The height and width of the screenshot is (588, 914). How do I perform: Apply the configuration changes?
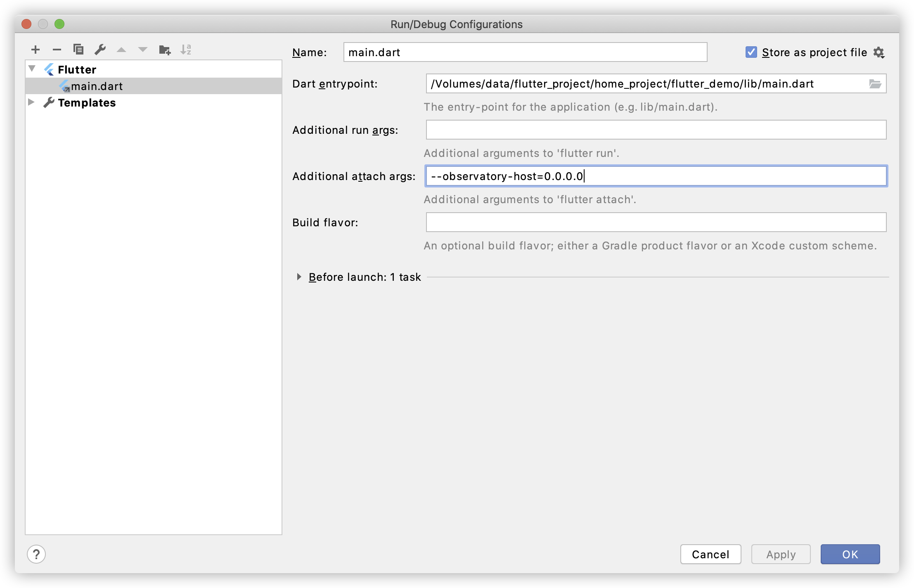click(x=780, y=554)
